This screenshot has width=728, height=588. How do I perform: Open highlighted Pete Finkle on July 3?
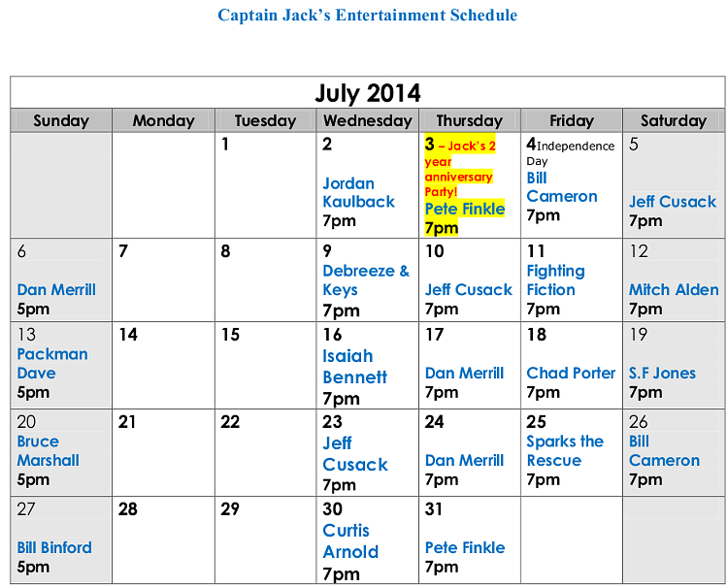(464, 209)
